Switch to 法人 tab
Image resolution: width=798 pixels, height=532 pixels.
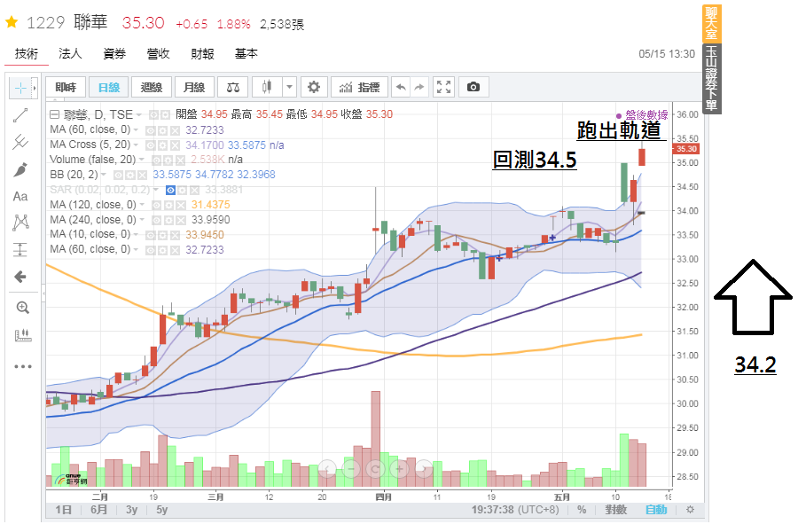(70, 53)
